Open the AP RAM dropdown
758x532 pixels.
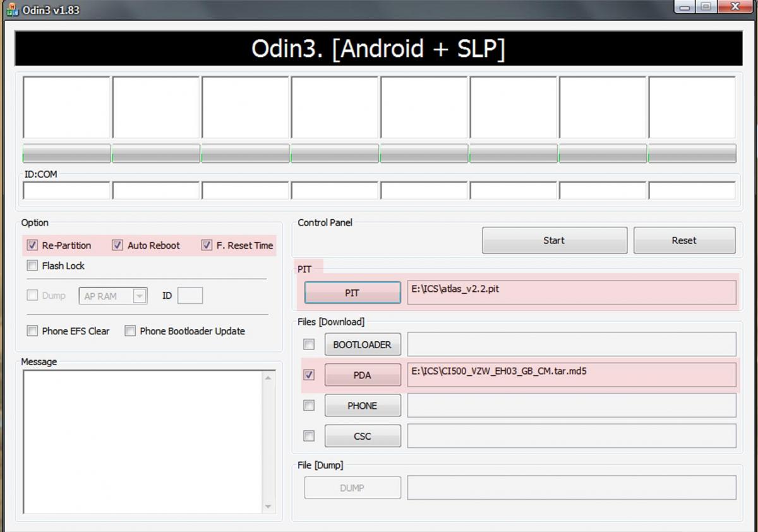113,296
